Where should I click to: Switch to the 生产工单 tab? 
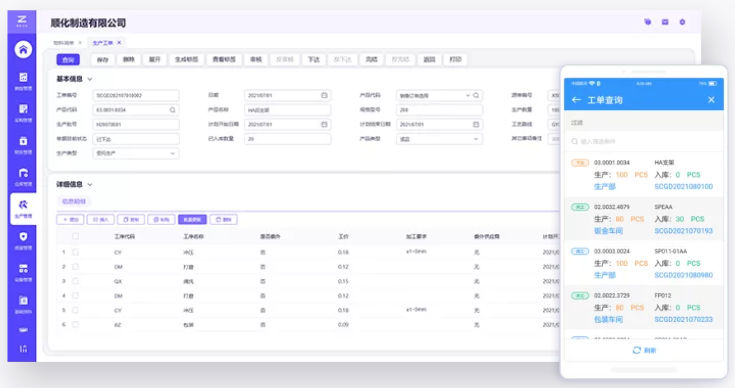point(103,43)
